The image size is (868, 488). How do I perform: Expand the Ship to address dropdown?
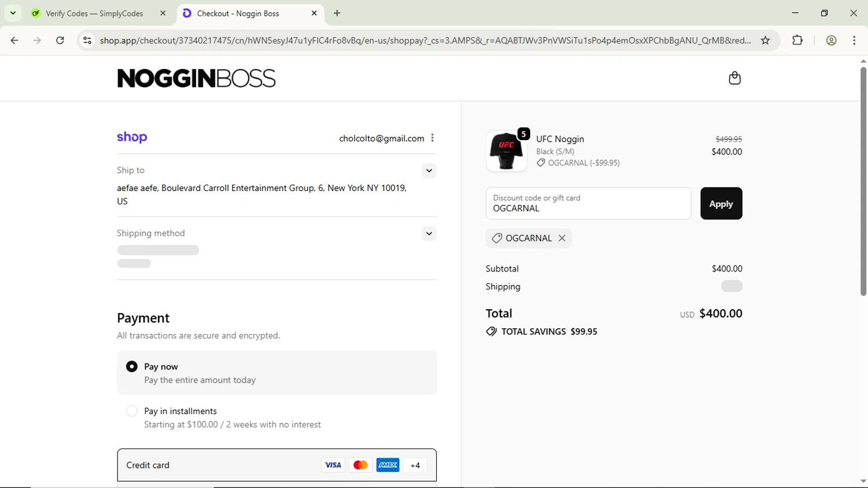(429, 171)
